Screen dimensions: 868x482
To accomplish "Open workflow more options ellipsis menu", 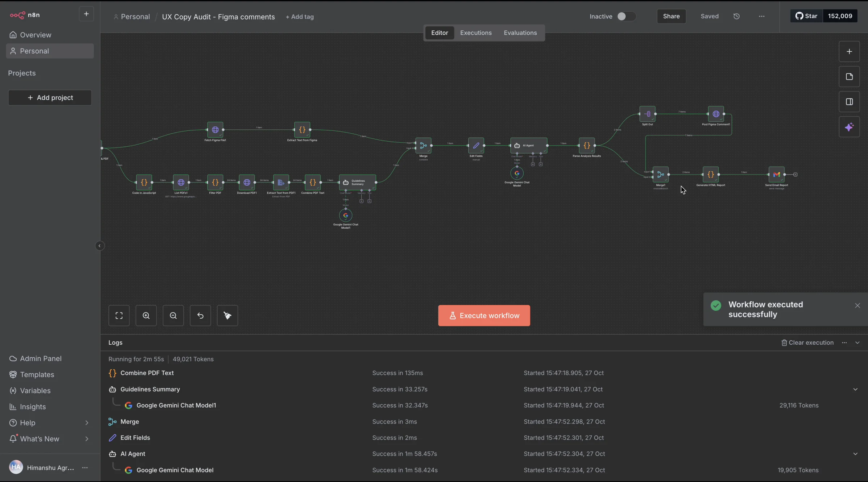I will pyautogui.click(x=762, y=16).
